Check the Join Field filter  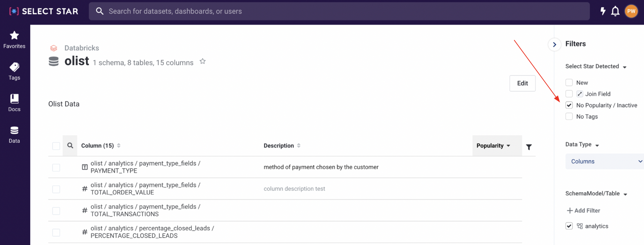(x=569, y=94)
